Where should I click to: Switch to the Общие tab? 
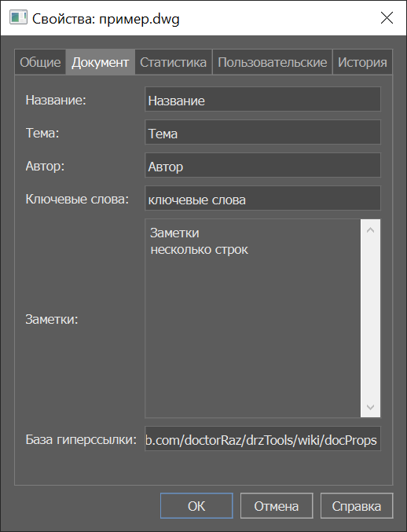click(40, 62)
